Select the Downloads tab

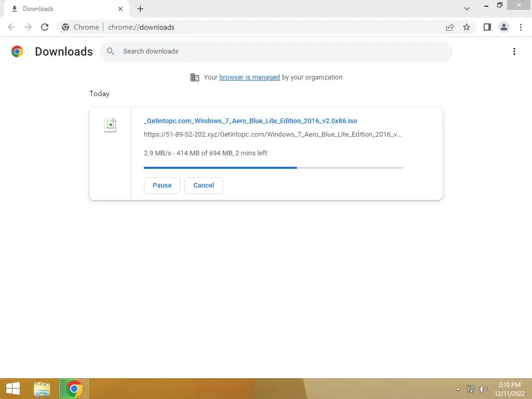point(66,9)
